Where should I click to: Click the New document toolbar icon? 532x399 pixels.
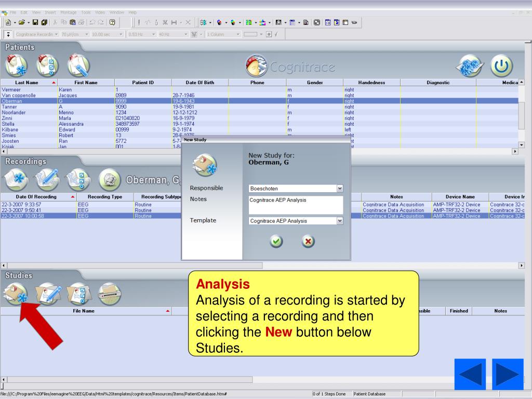(x=8, y=22)
